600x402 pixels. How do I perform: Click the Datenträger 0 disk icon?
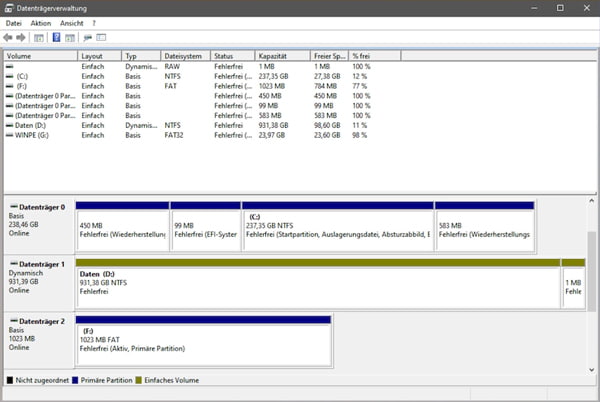tap(13, 207)
